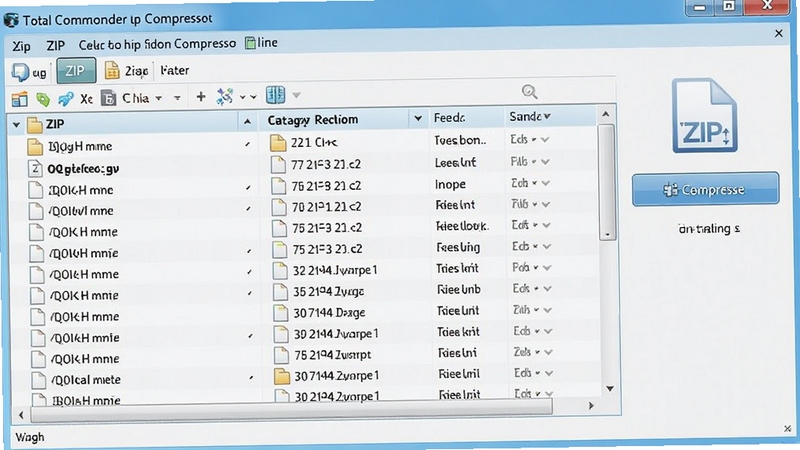Click vertical scrollbar up arrow
Screen dimensions: 800x450
point(606,114)
